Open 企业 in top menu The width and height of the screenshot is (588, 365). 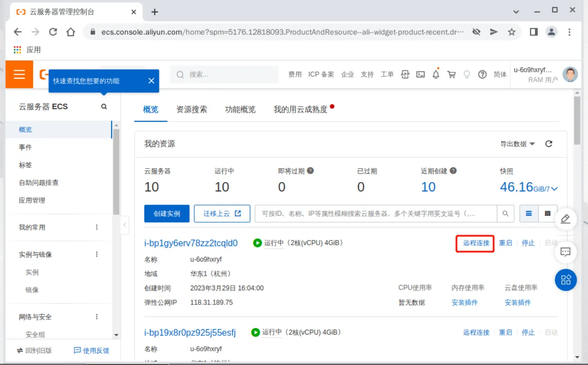click(347, 74)
